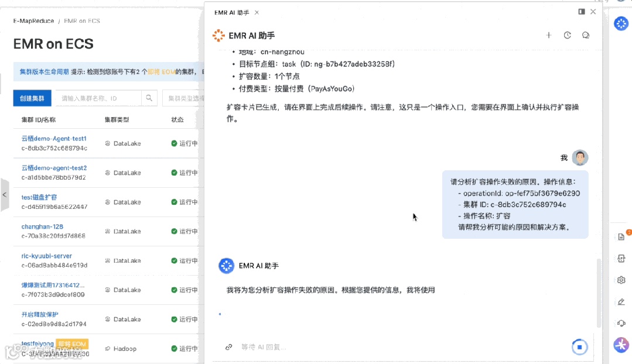Viewport: 632px width, 364px height.
Task: Click the EMR AI 助手 reply avatar icon
Action: coord(227,266)
